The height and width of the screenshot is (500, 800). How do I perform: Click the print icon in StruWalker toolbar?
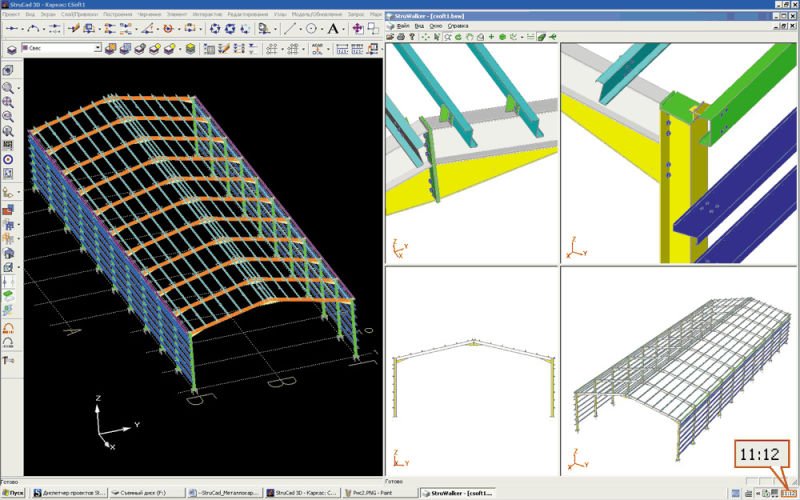point(401,37)
